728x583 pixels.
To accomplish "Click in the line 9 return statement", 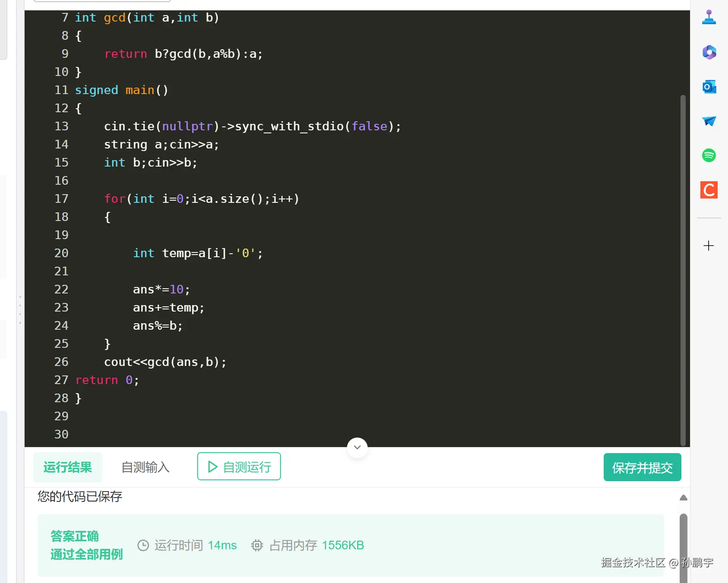I will click(x=183, y=54).
